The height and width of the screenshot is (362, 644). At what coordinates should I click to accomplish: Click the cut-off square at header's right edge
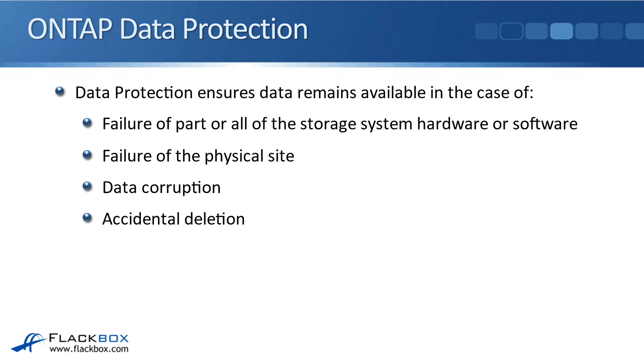coord(635,31)
